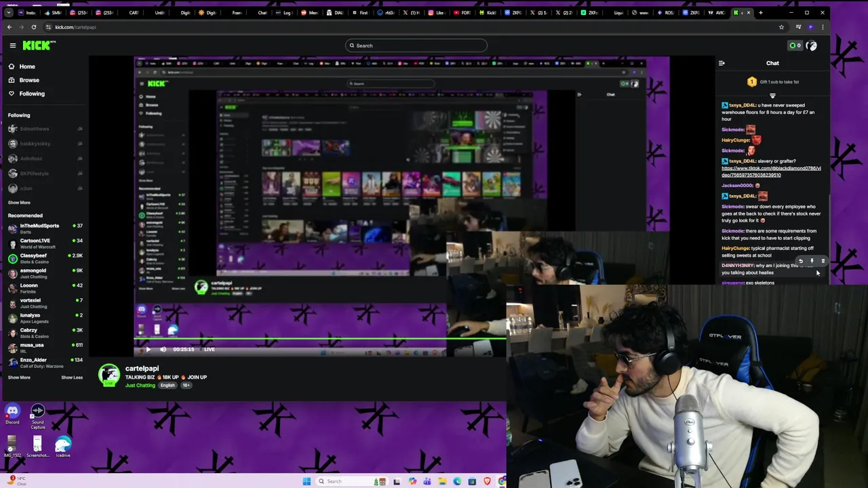This screenshot has height=488, width=868.
Task: Open the Just Chatting category link
Action: click(140, 385)
